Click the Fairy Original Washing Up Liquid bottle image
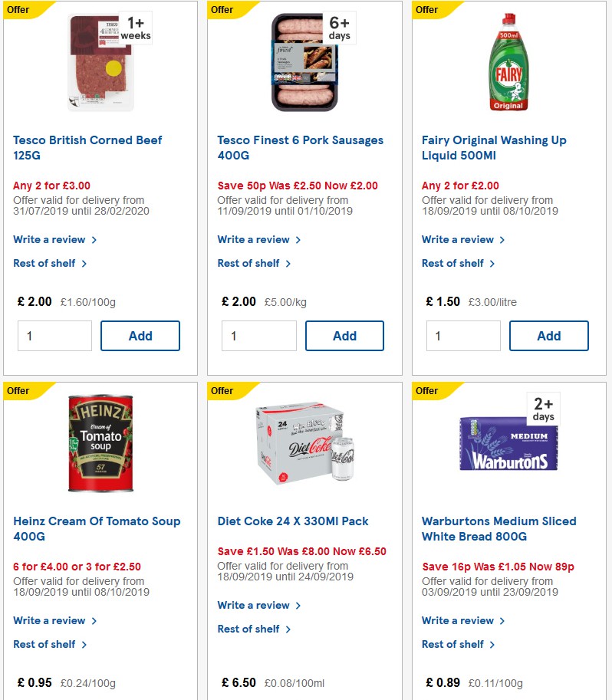612x700 pixels. 507,61
